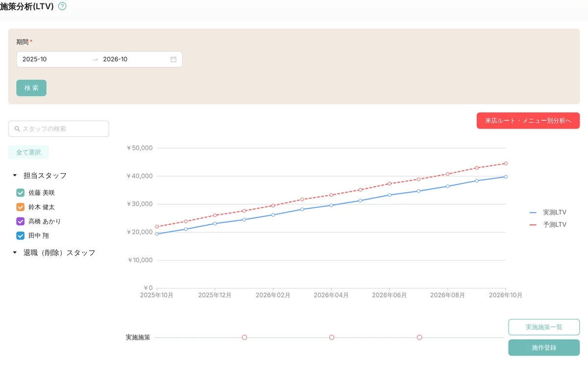The height and width of the screenshot is (368, 588).
Task: Focus the スタッフの検索 input box
Action: (59, 129)
